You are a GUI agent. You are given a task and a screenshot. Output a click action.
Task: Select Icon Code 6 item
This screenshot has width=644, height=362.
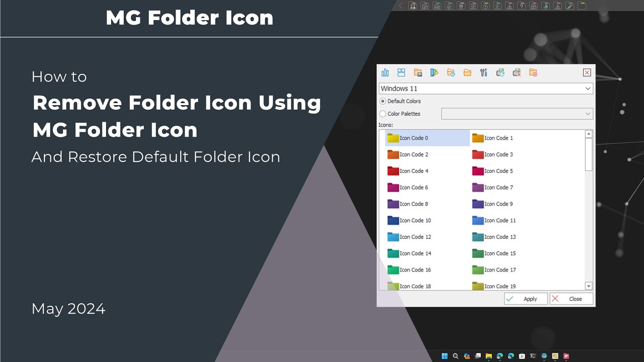point(408,188)
